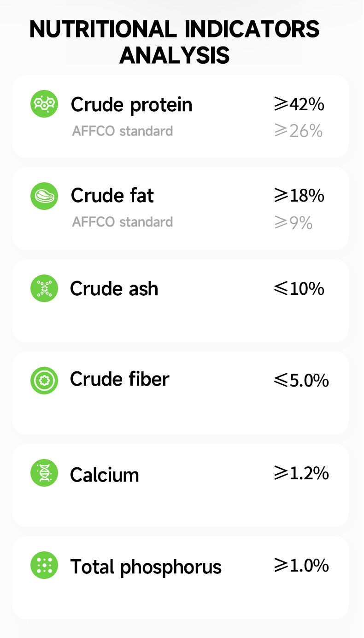Click the Calcium DNA helix icon
This screenshot has width=364, height=638.
point(44,473)
